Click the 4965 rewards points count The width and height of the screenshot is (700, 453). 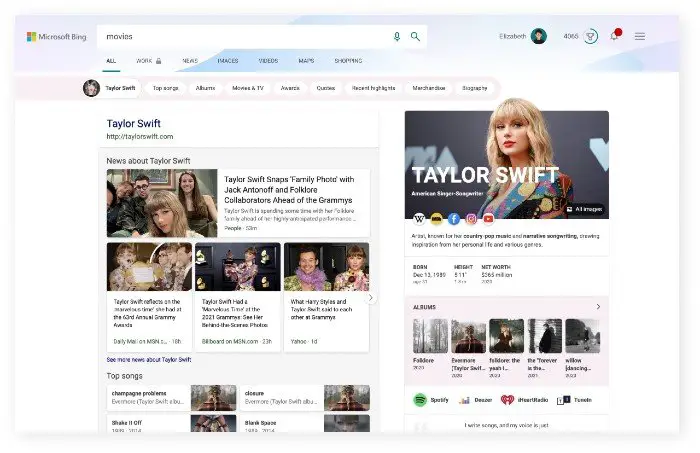[571, 36]
